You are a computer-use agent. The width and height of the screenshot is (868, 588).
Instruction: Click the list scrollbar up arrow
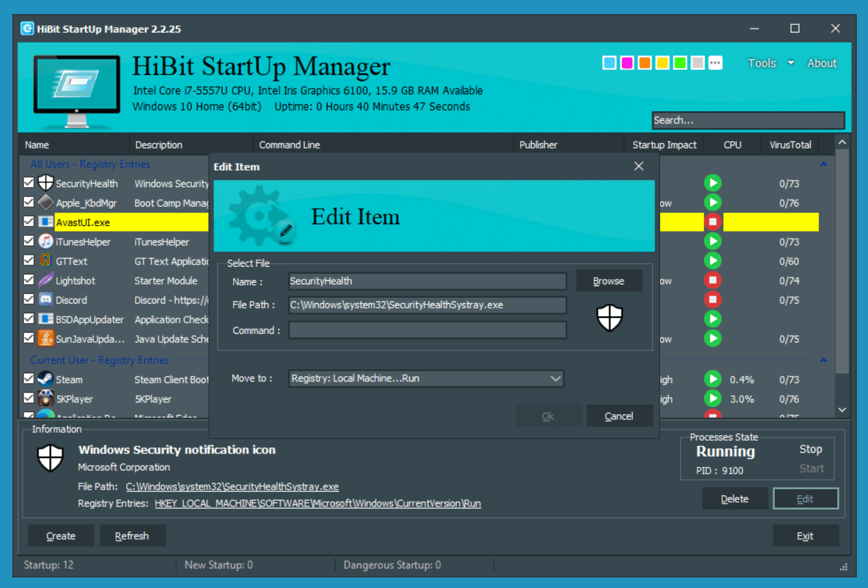[x=842, y=142]
